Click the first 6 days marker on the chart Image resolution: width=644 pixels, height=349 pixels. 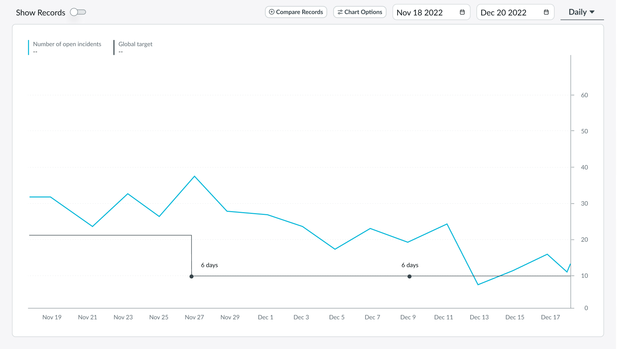point(191,276)
